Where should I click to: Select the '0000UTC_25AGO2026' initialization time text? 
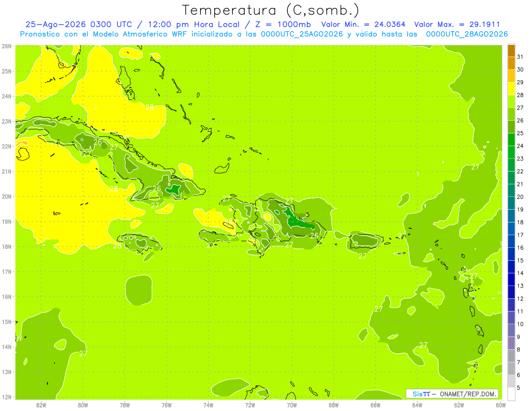coord(302,34)
